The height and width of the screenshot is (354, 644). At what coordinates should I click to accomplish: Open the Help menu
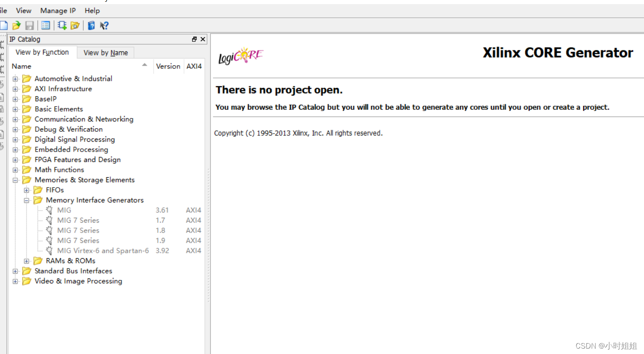click(92, 10)
